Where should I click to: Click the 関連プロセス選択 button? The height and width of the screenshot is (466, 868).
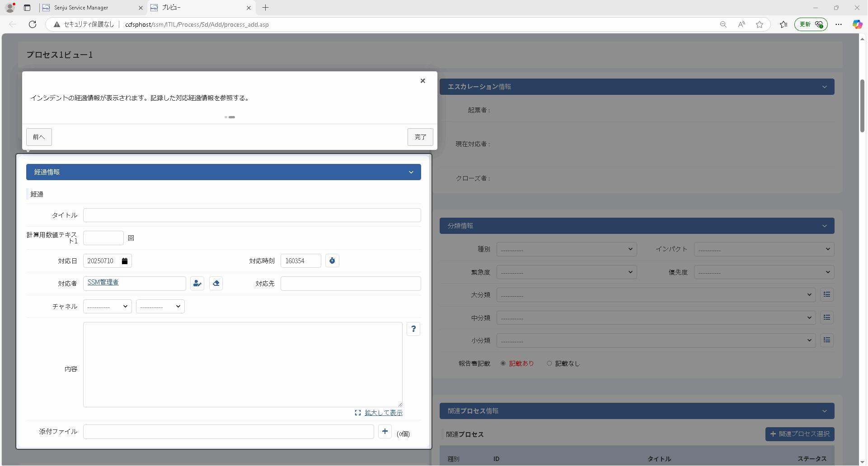point(800,434)
